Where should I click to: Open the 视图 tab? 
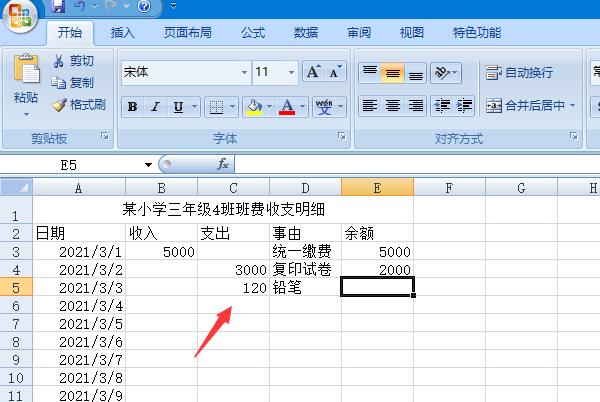(412, 33)
